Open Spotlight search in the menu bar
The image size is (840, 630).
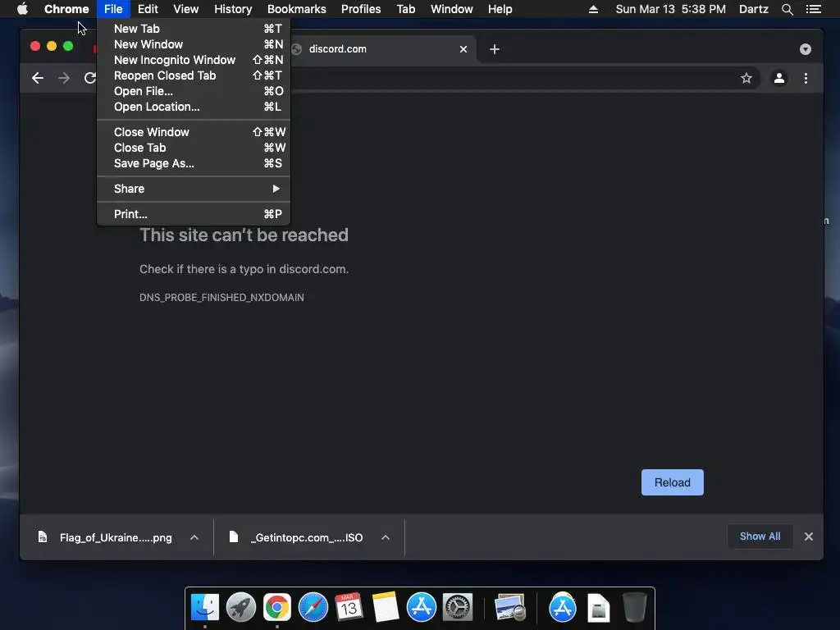(x=787, y=9)
